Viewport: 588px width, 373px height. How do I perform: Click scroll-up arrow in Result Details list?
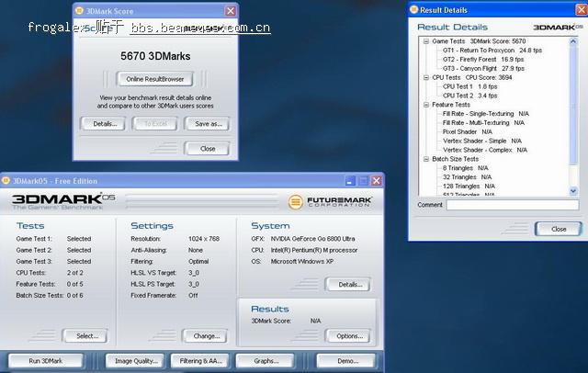573,41
